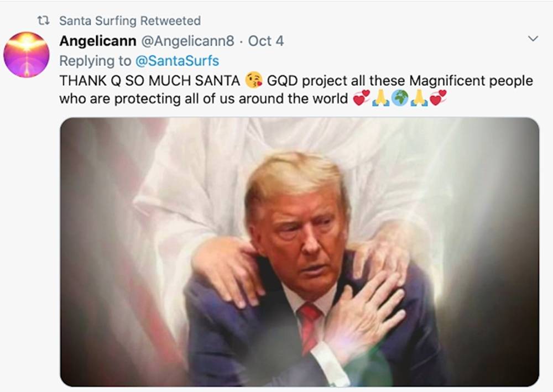
Task: Open the attached tweet image
Action: click(299, 252)
